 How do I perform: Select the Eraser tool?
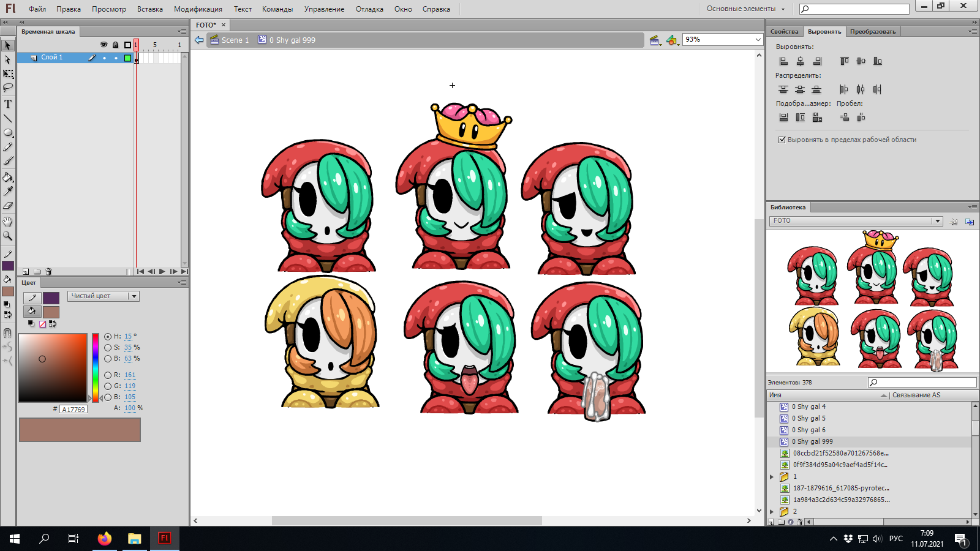(x=8, y=206)
